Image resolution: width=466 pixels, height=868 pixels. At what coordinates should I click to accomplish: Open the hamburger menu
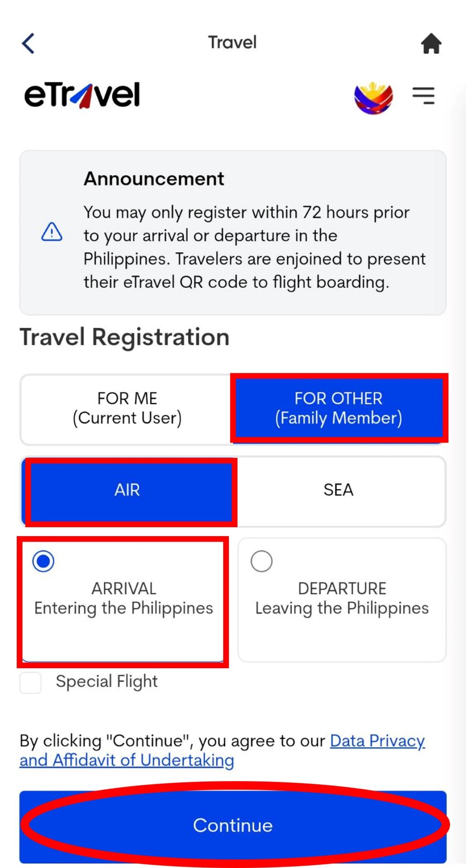pos(423,95)
